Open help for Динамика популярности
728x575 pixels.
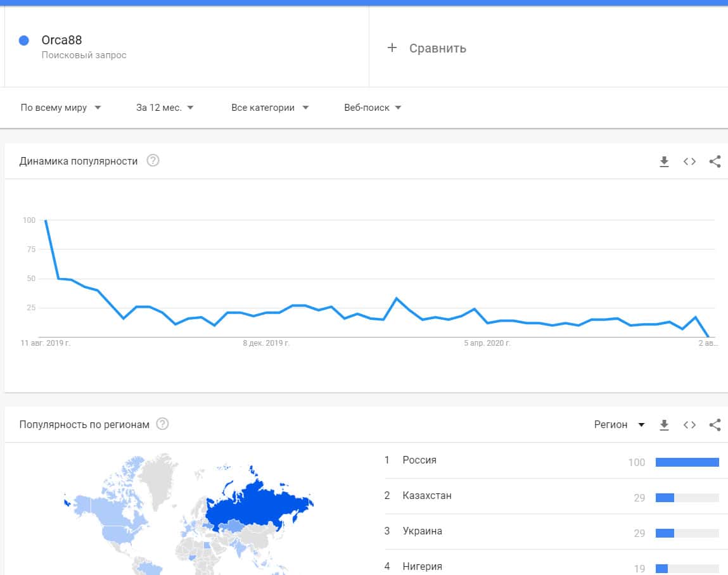(153, 161)
